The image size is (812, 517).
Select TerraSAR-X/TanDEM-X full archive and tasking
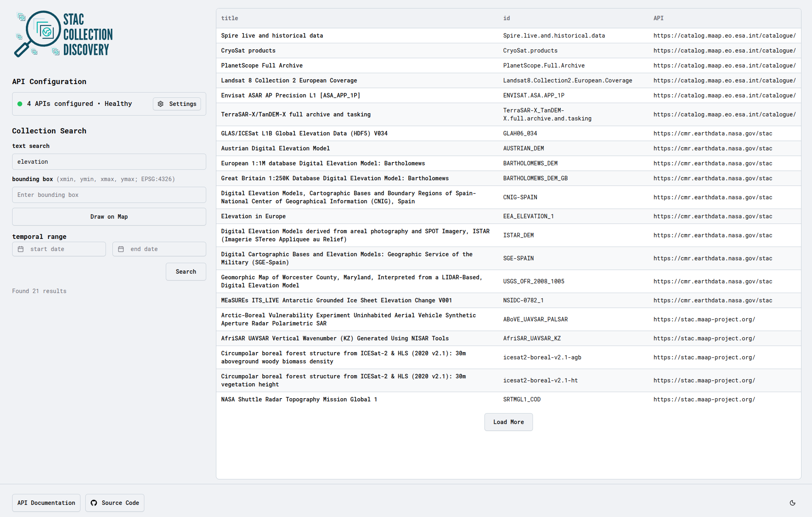pos(296,114)
